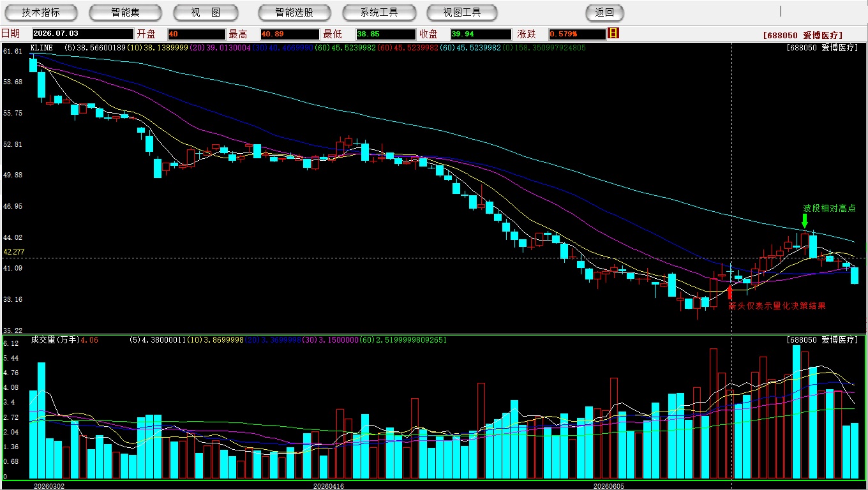The width and height of the screenshot is (868, 490).
Task: Click the 收盘 value field 39.94
Action: tap(481, 34)
